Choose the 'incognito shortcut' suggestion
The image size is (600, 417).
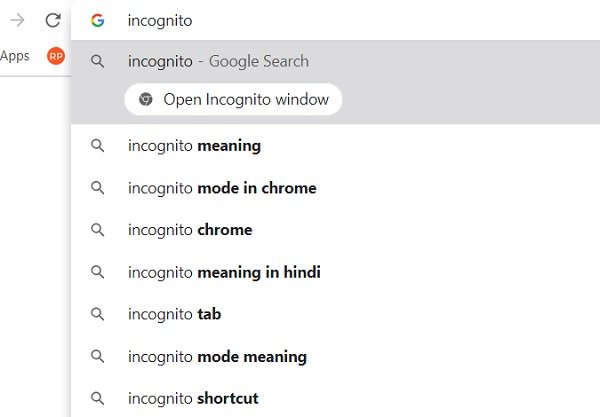(x=193, y=398)
